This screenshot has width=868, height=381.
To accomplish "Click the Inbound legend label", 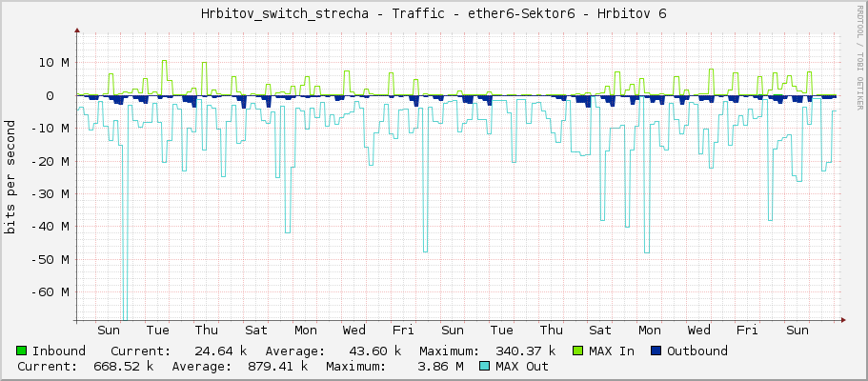I will click(59, 351).
